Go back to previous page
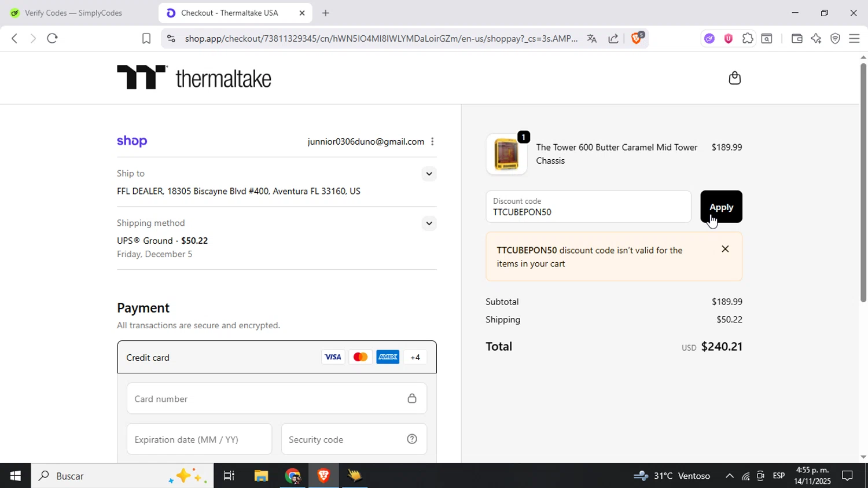The height and width of the screenshot is (488, 868). [14, 39]
